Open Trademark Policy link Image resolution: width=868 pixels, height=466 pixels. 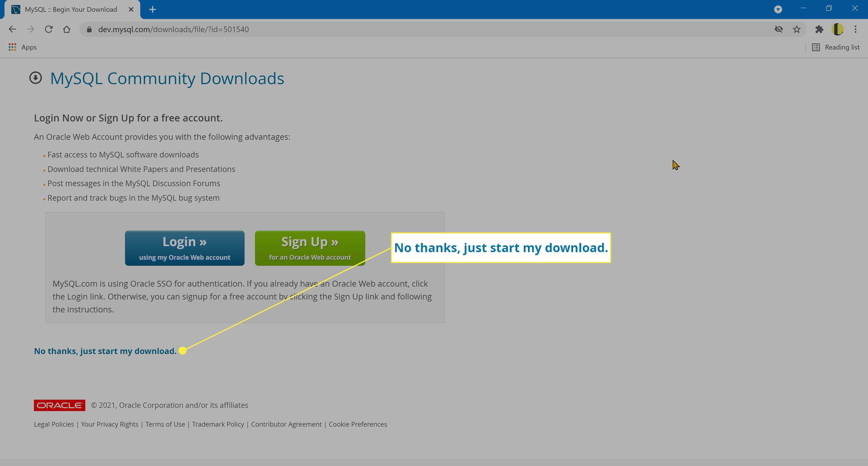[218, 424]
